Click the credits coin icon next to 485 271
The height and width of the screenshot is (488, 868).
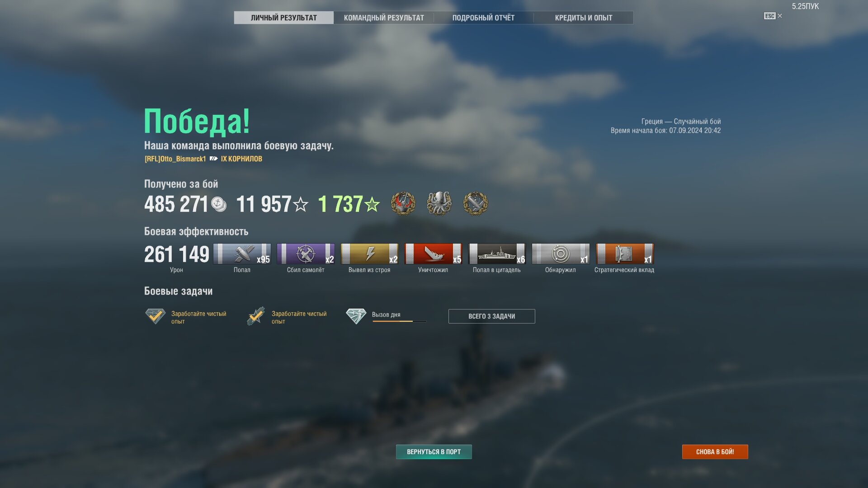(219, 204)
